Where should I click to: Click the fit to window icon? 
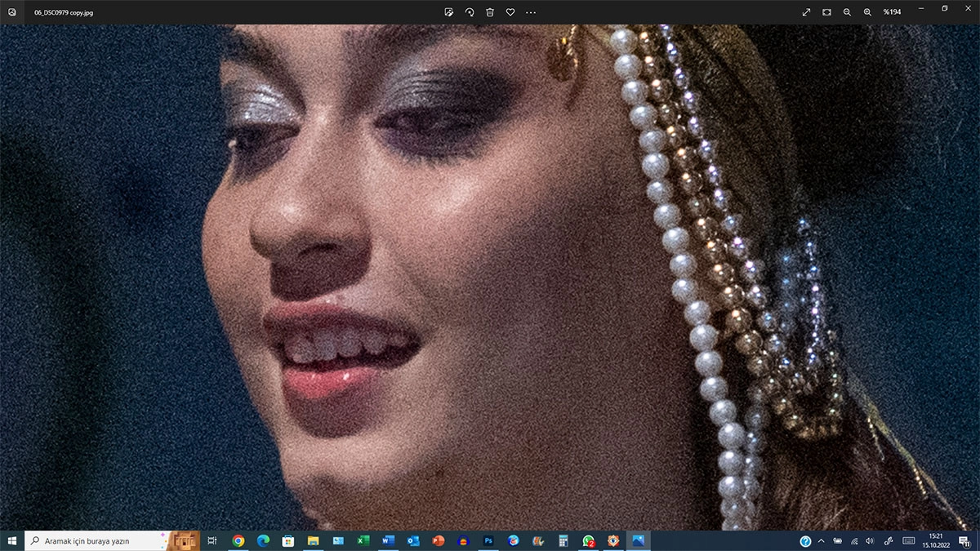point(826,12)
